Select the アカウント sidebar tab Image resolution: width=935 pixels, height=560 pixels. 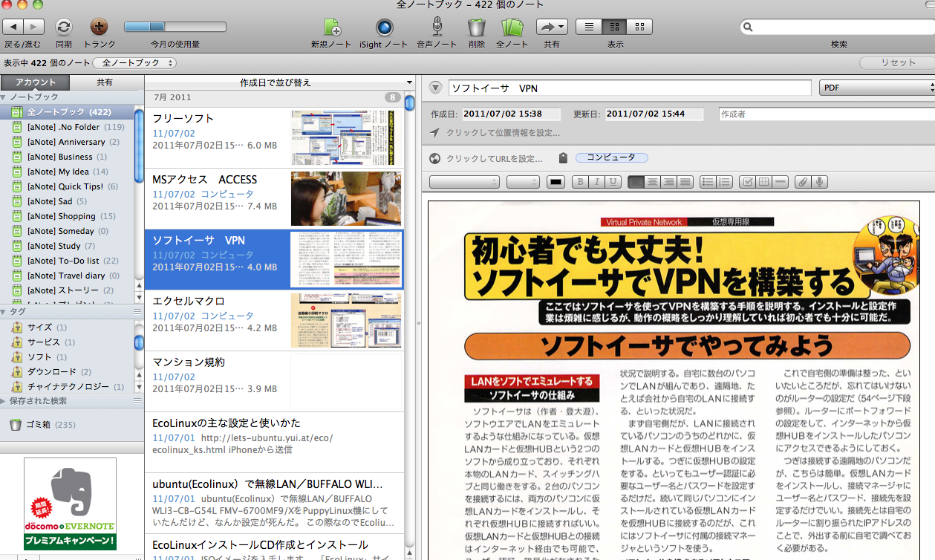[36, 82]
